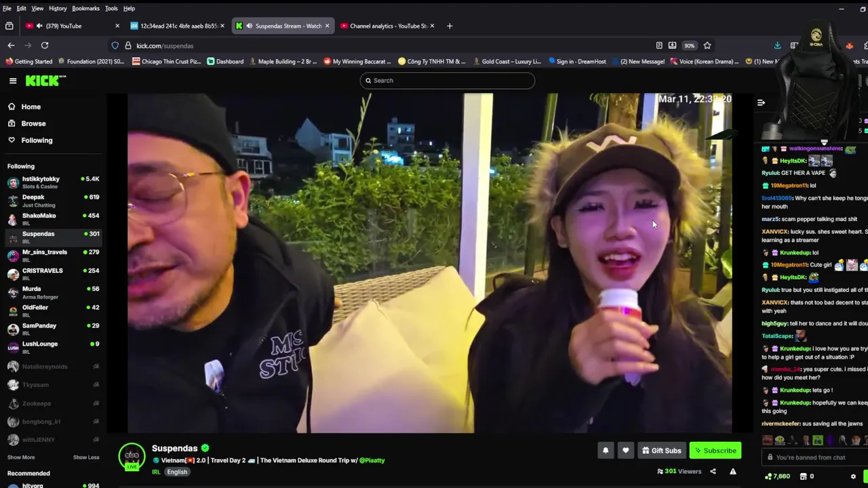Screen dimensions: 868x488
Task: Open offline bongbong_irl channel
Action: pyautogui.click(x=53, y=422)
